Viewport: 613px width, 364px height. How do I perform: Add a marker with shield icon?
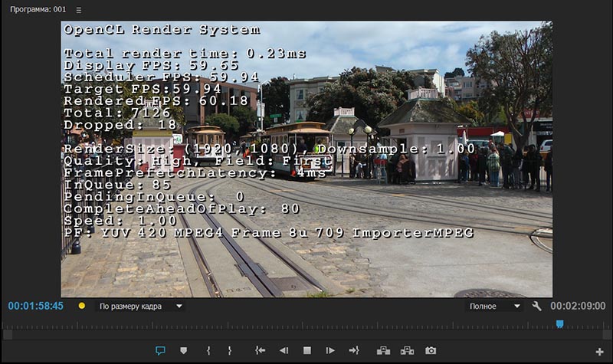pos(183,351)
